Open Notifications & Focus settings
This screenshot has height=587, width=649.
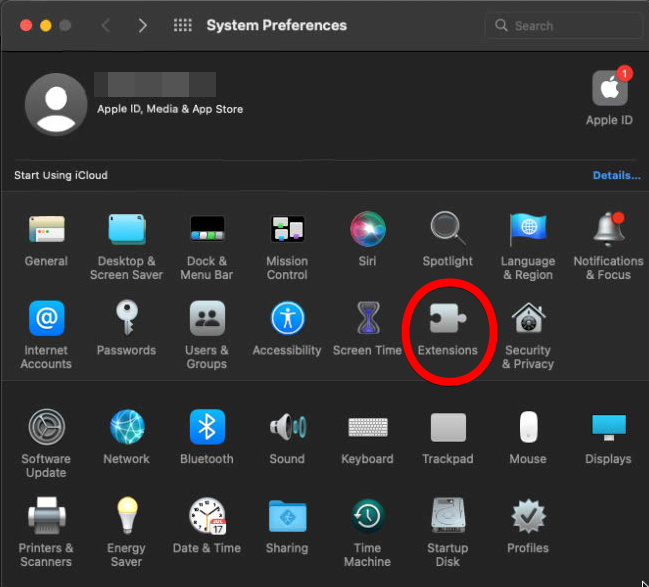click(x=608, y=230)
